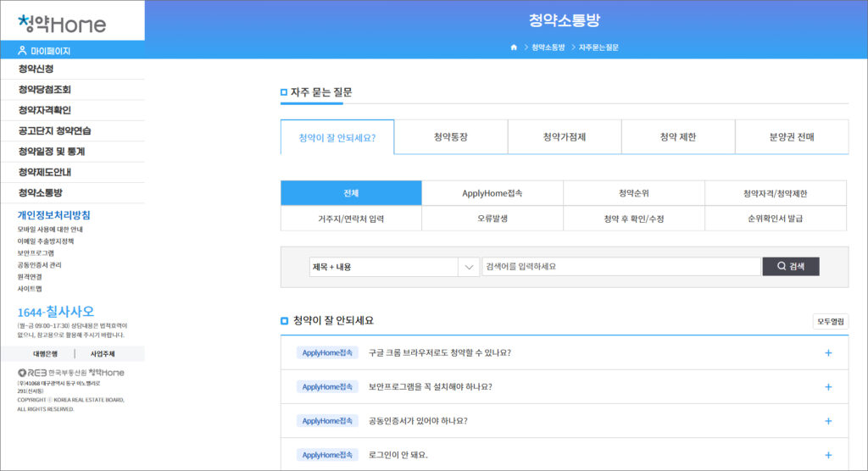
Task: Filter by 오류발생 category
Action: 492,219
